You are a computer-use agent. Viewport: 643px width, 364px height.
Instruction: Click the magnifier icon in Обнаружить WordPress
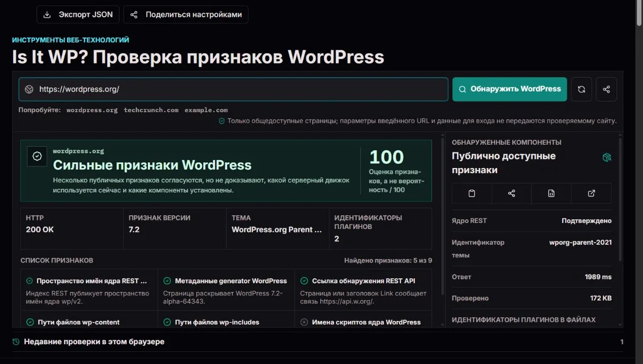point(462,89)
